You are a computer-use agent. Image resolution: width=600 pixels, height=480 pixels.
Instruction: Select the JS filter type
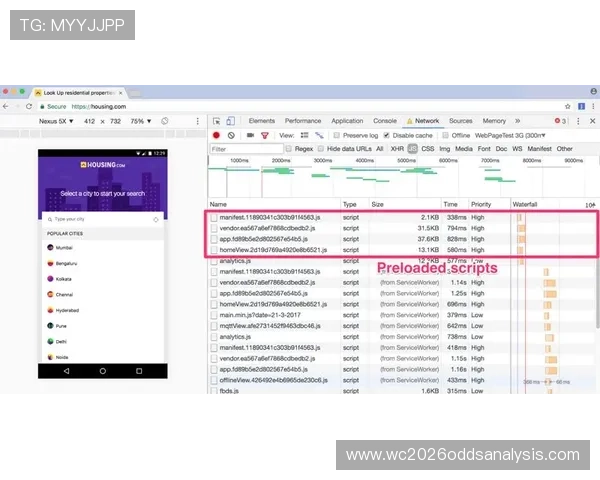[x=412, y=149]
